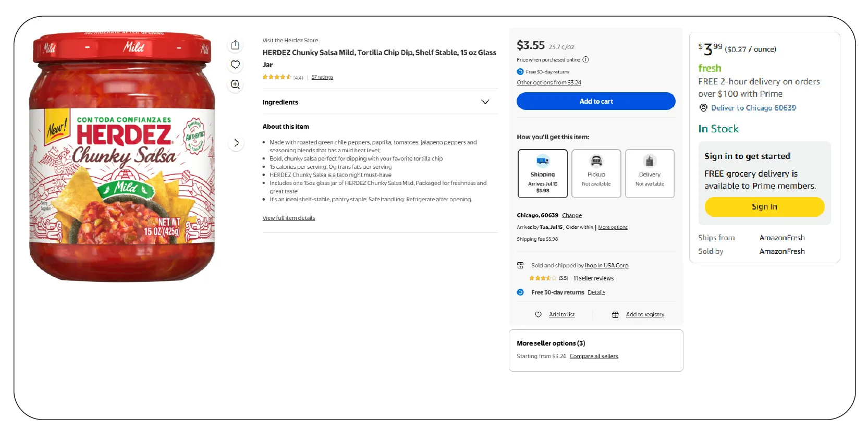Click the Pickup car icon
The height and width of the screenshot is (431, 868).
pyautogui.click(x=596, y=161)
